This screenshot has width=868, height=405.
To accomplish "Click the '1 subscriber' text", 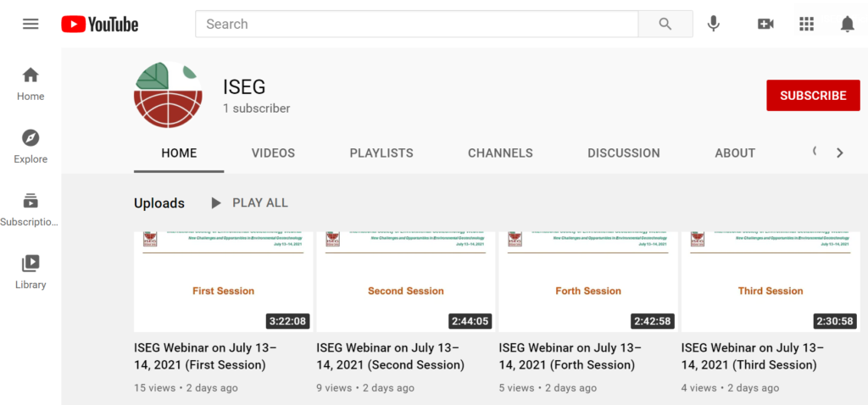I will [256, 108].
